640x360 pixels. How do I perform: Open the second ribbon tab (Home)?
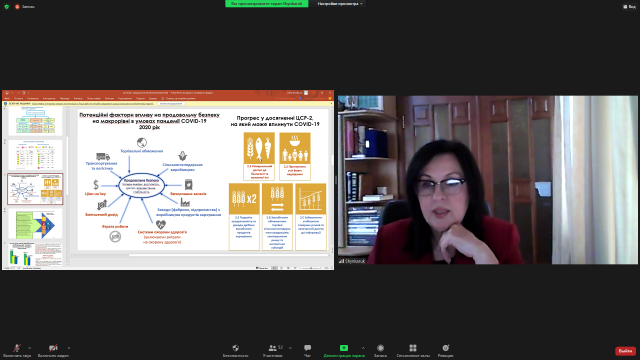[x=19, y=98]
